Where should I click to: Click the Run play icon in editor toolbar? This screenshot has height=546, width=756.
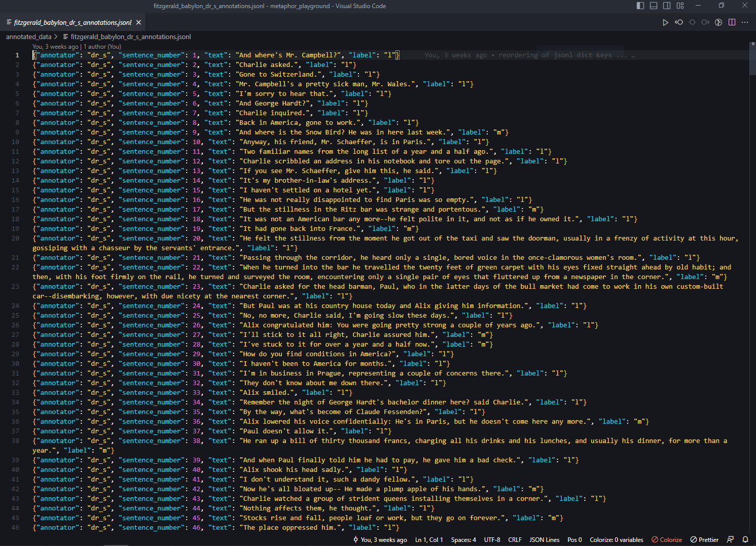click(665, 22)
